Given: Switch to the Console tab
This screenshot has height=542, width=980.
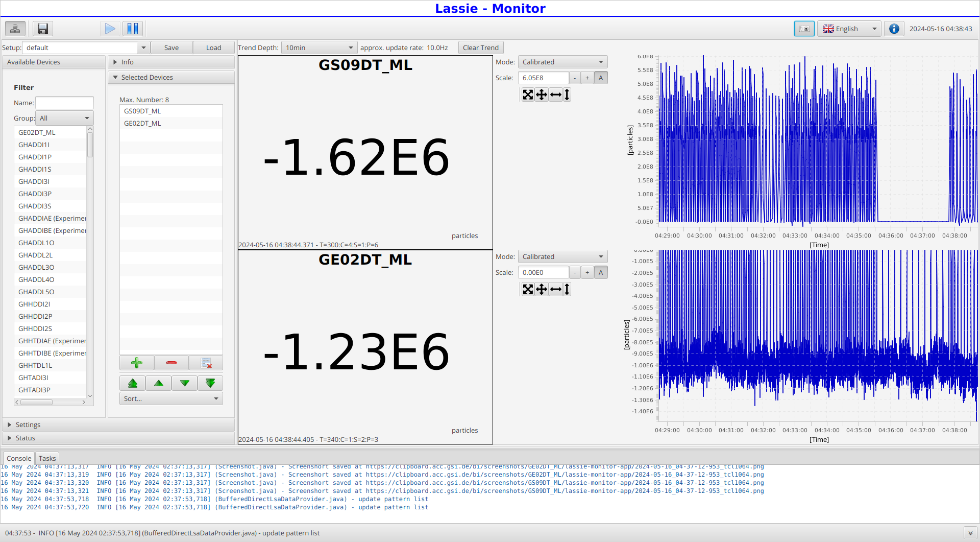Looking at the screenshot, I should (x=19, y=458).
